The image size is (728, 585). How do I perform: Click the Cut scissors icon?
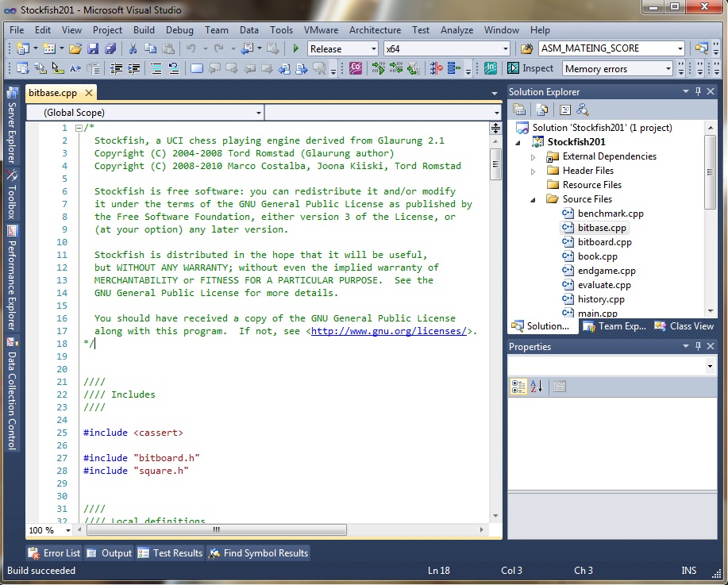(x=133, y=48)
